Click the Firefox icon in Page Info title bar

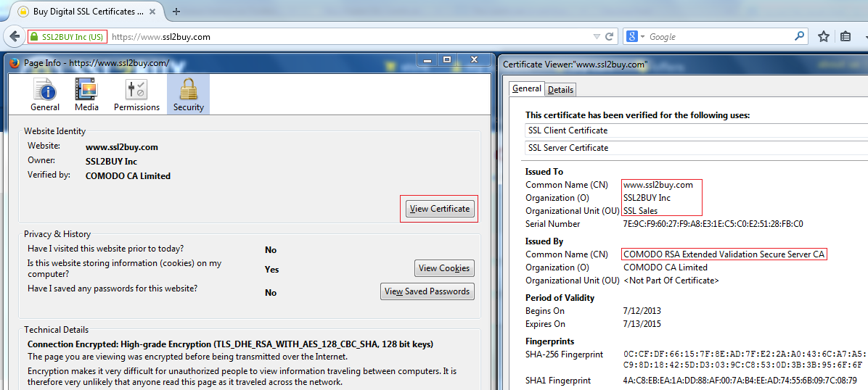pos(15,62)
